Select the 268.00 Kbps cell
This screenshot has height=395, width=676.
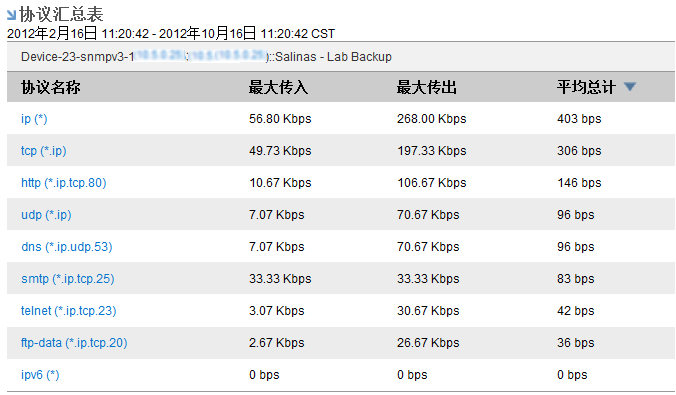[x=432, y=119]
